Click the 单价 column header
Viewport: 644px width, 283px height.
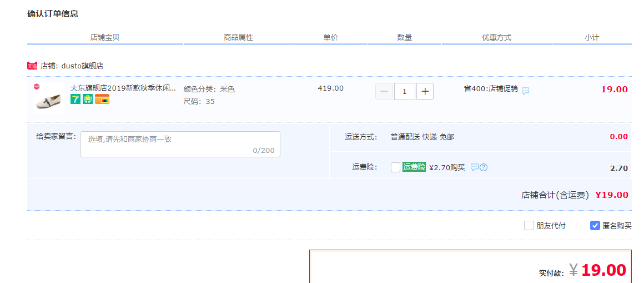[331, 37]
